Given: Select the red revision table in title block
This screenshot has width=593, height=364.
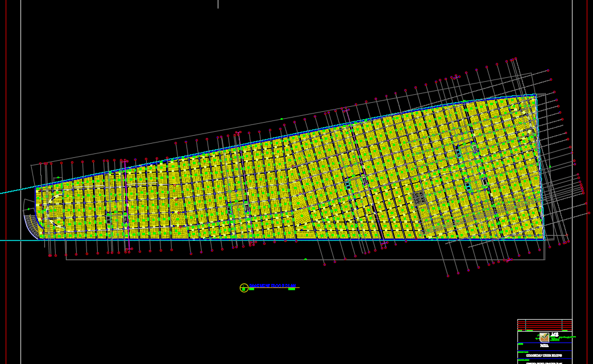Looking at the screenshot, I should point(545,325).
